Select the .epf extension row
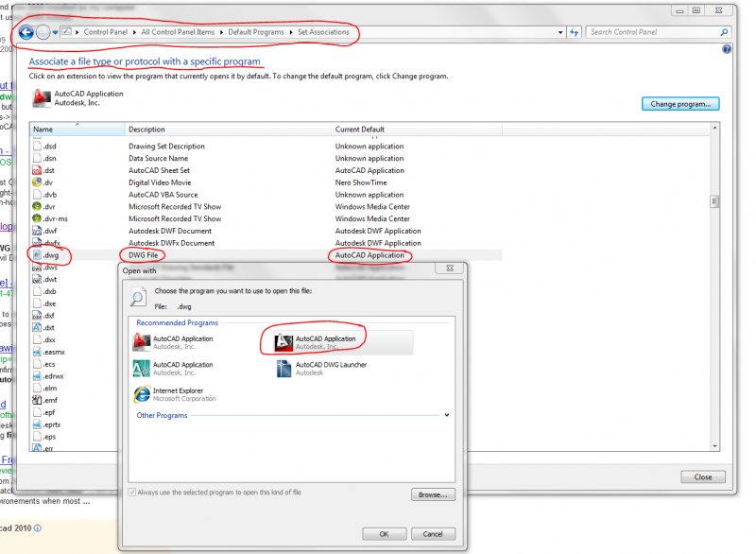This screenshot has height=554, width=756. (75, 412)
